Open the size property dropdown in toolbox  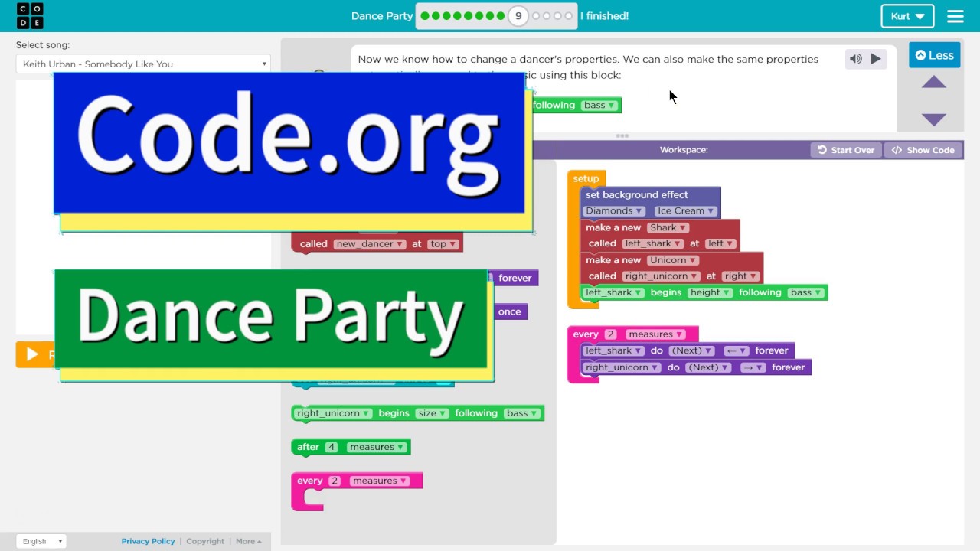pos(432,413)
